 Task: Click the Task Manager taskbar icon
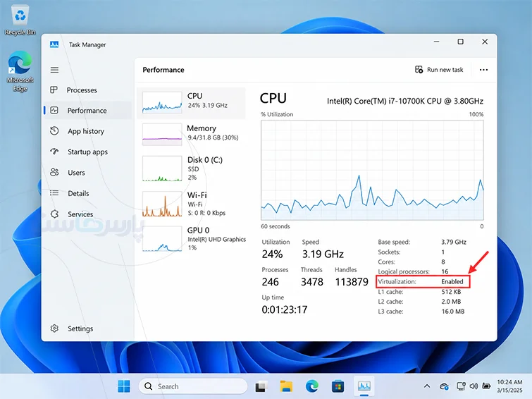point(364,386)
